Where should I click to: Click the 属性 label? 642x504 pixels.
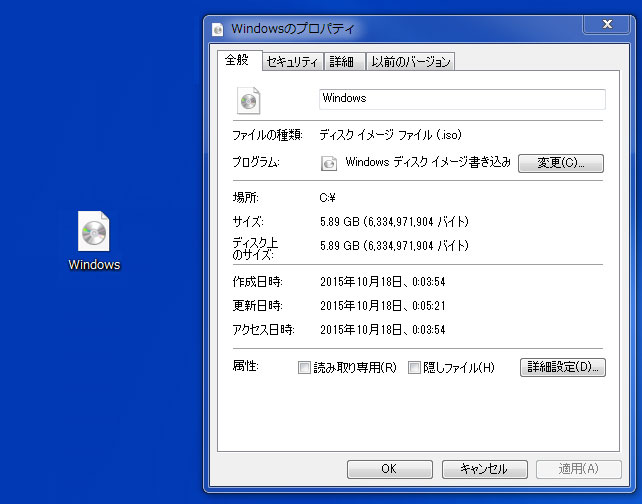click(246, 366)
